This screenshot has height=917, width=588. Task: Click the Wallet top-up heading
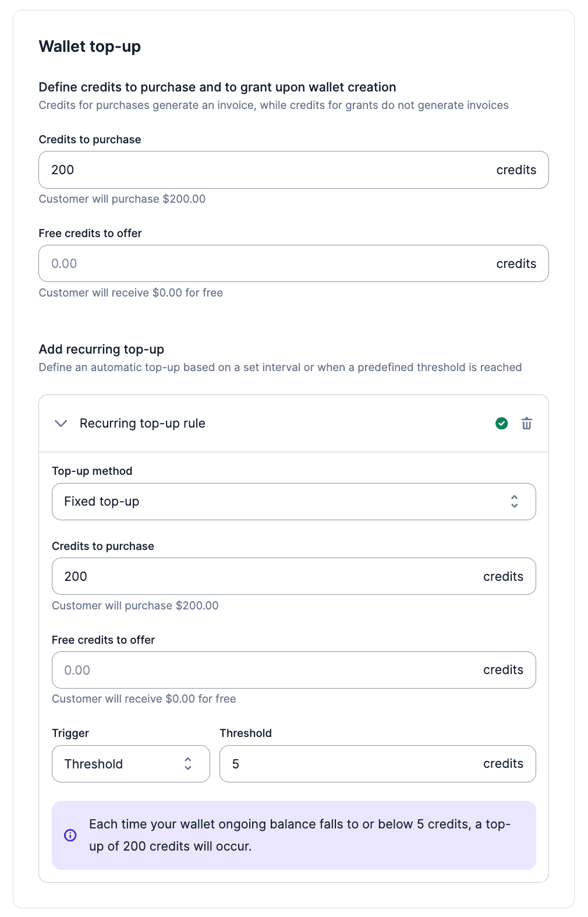click(x=90, y=47)
